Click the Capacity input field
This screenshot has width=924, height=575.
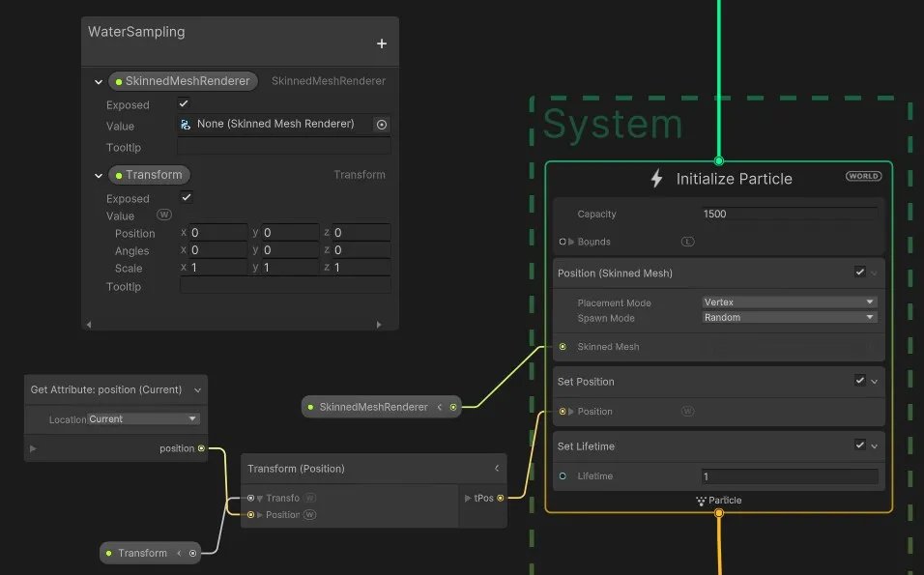[x=789, y=214]
